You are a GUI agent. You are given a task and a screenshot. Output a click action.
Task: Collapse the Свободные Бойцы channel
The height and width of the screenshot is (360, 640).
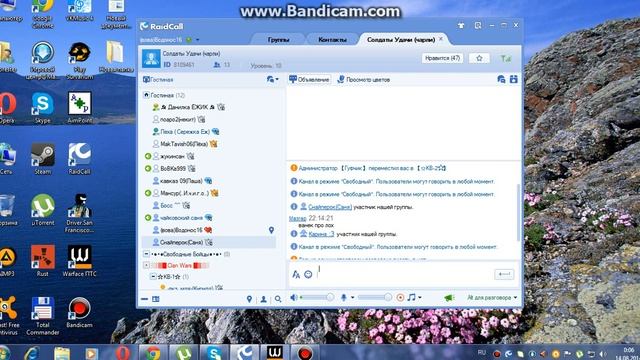click(x=146, y=254)
